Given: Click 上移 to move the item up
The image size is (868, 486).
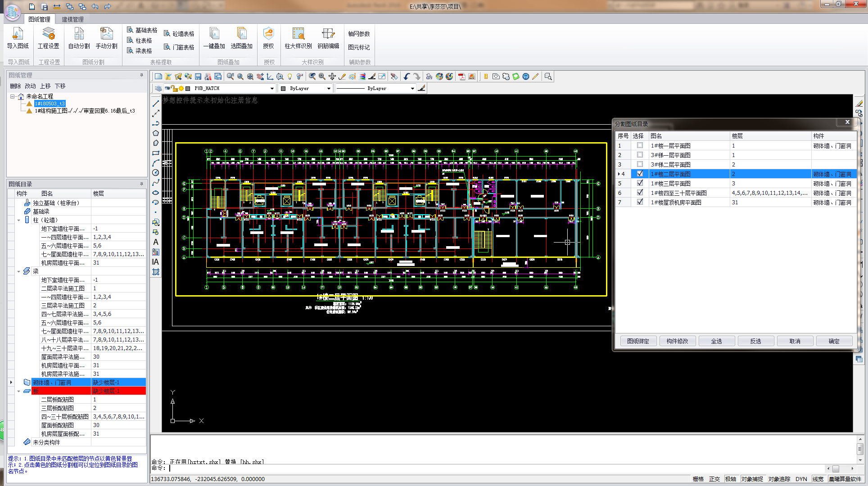Looking at the screenshot, I should tap(45, 86).
